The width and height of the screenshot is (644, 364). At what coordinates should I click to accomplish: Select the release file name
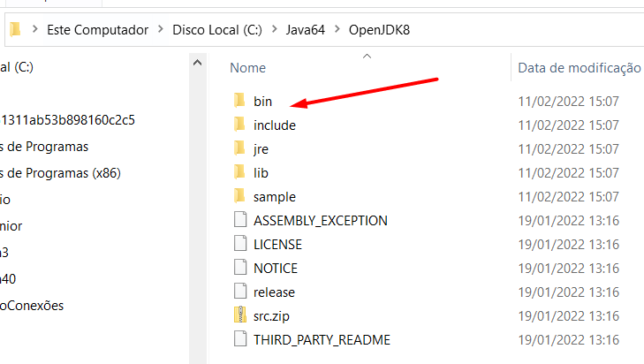(274, 292)
